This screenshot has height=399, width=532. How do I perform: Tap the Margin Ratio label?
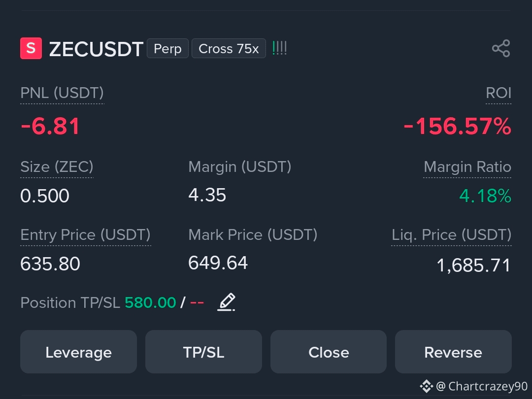[x=467, y=167]
